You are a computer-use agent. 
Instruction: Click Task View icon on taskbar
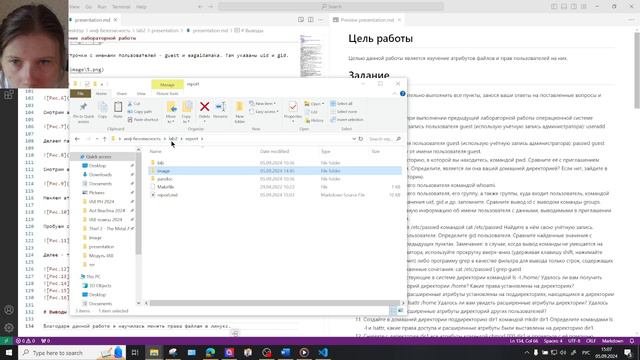pyautogui.click(x=135, y=352)
